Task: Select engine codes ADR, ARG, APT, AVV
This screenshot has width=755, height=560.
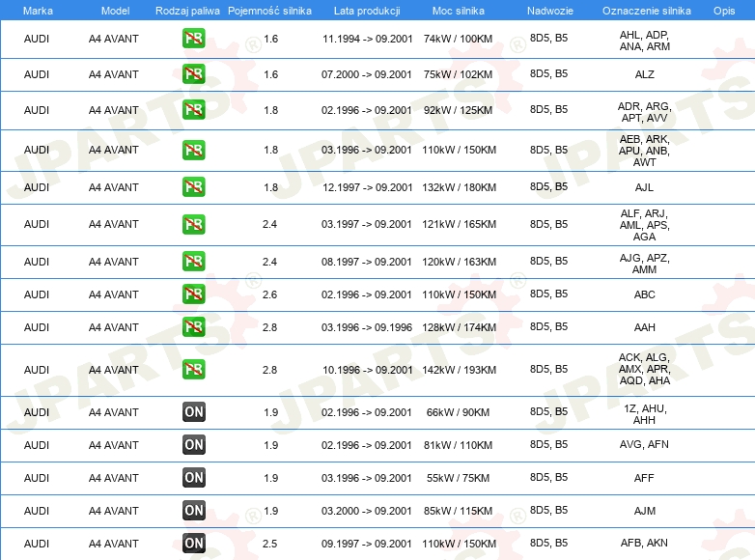Action: [x=644, y=112]
